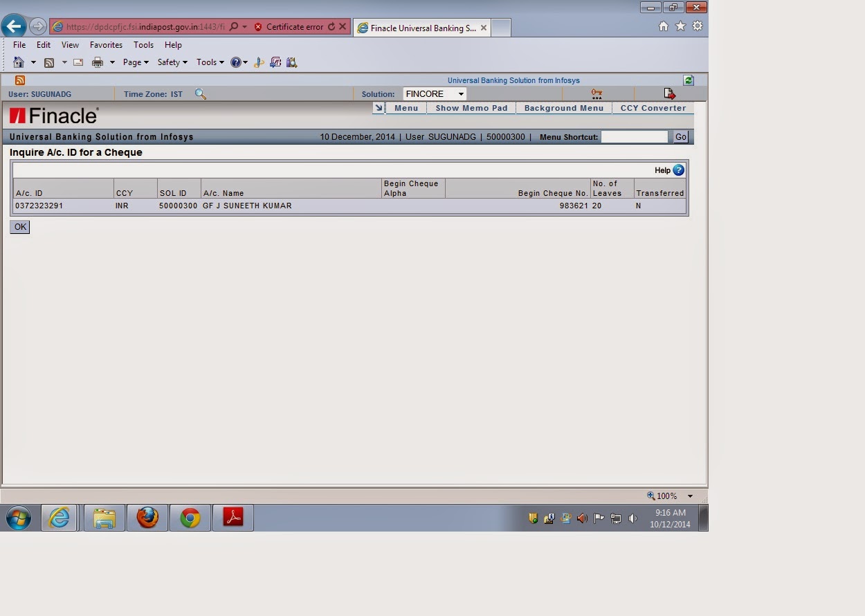
Task: Click the logout exit icon with red arrow
Action: pyautogui.click(x=668, y=93)
